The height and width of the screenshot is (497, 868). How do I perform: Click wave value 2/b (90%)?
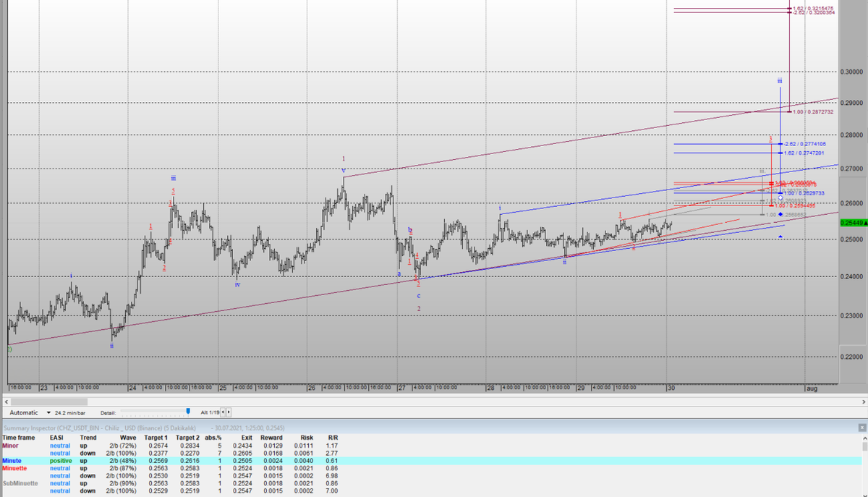point(122,483)
